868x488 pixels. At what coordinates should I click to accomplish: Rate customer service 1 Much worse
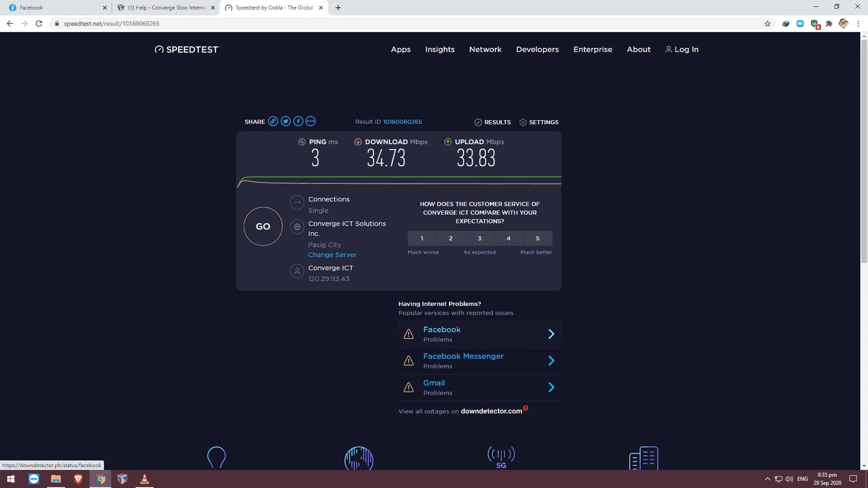[x=422, y=238]
